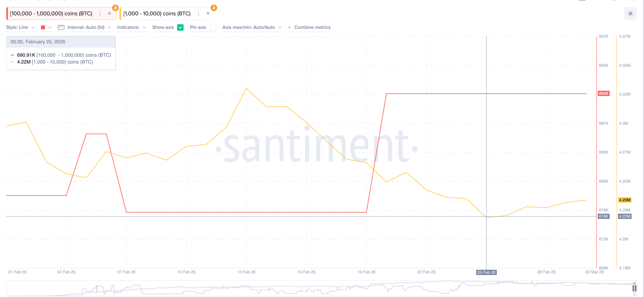Screen dimensions: 644x297
Task: Open three-dot menu for [1,000 - 10,000) metric
Action: [x=199, y=14]
